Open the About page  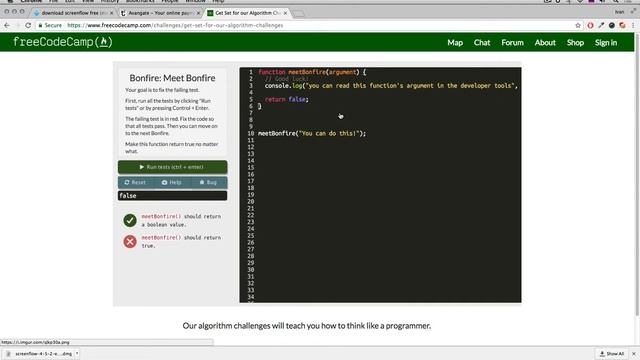click(545, 42)
